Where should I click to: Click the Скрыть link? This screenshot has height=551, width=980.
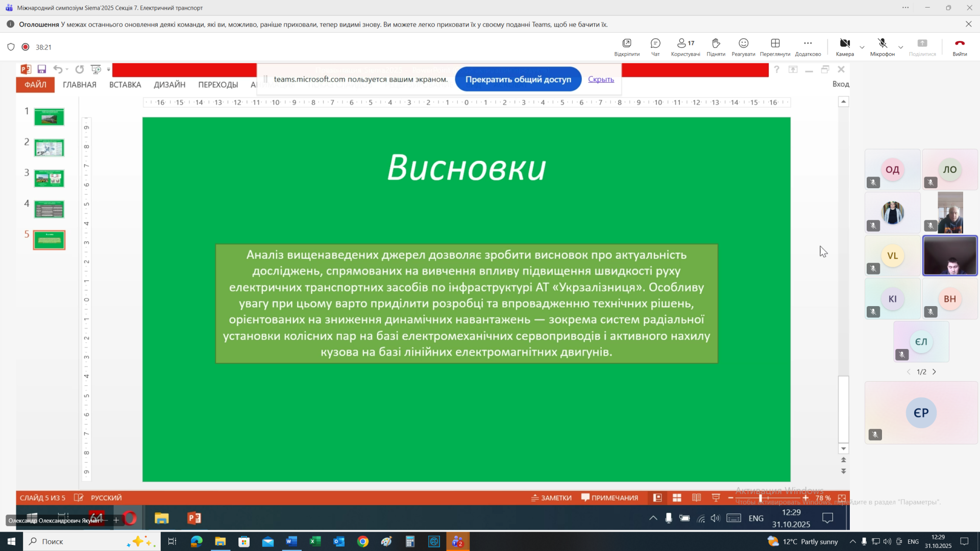click(601, 79)
